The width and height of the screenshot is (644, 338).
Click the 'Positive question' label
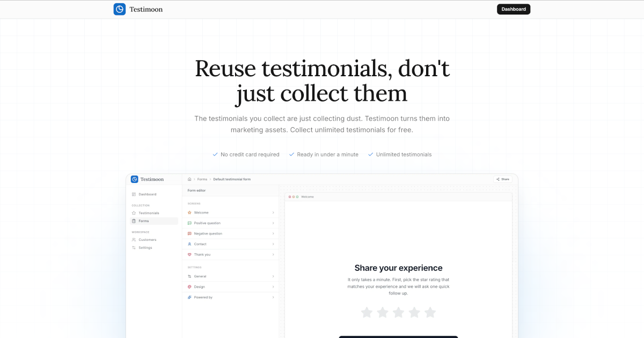point(207,223)
